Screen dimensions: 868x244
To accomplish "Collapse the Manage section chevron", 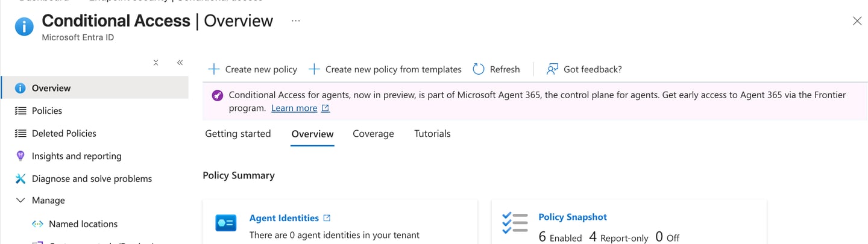I will (x=20, y=201).
